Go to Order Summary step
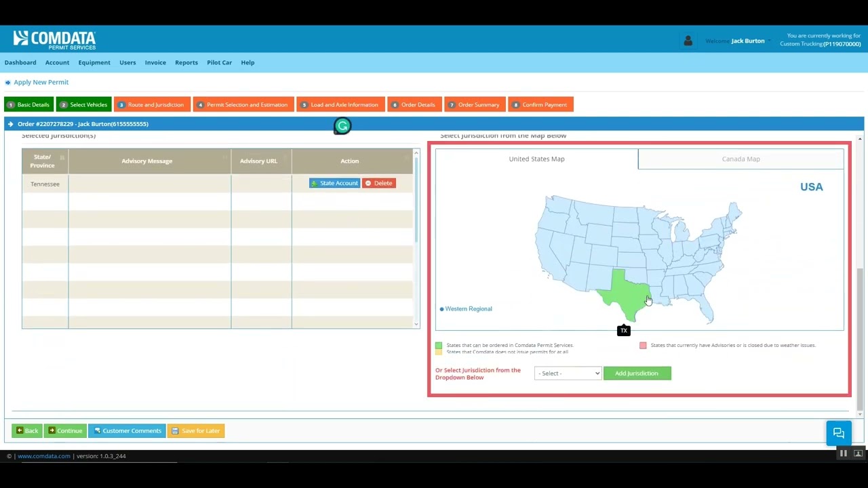 coord(475,104)
